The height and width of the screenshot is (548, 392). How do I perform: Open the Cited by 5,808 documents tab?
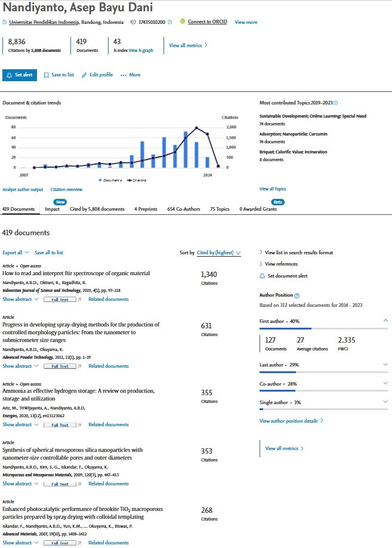pos(97,209)
